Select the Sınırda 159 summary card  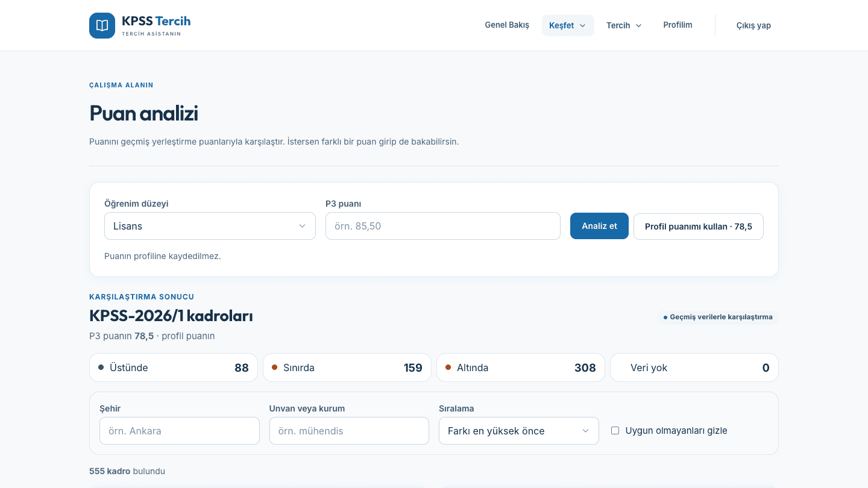tap(347, 368)
